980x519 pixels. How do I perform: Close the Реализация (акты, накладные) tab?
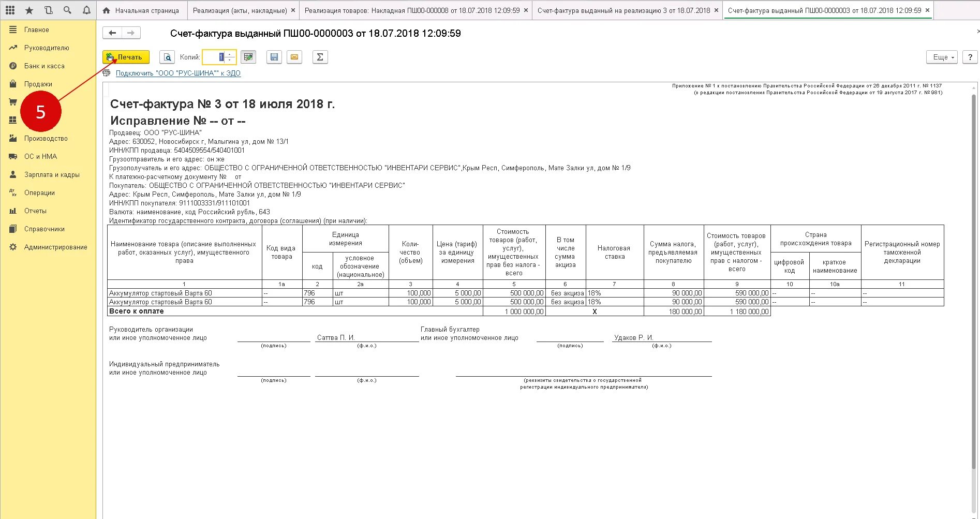click(x=293, y=10)
